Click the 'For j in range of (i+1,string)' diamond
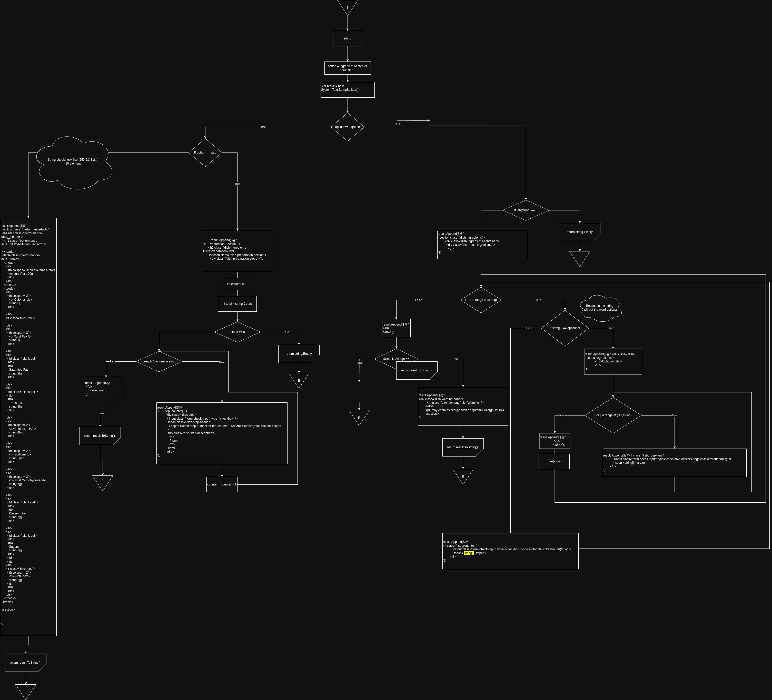The height and width of the screenshot is (700, 772). tap(613, 415)
